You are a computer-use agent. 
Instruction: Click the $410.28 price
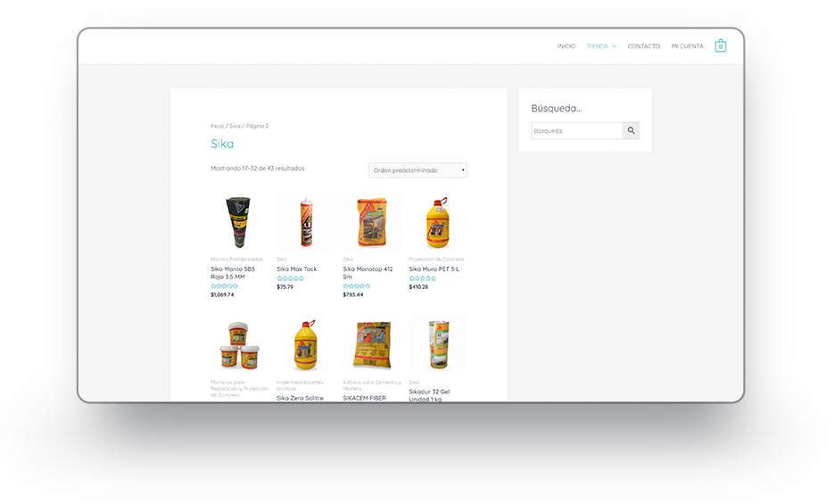click(418, 287)
